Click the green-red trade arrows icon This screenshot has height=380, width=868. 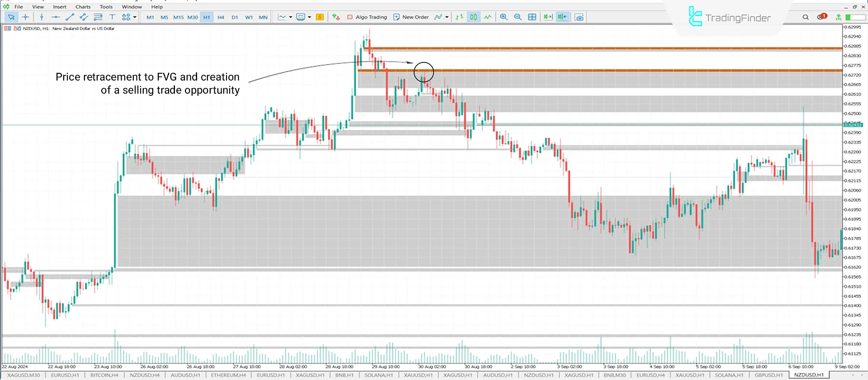point(336,17)
